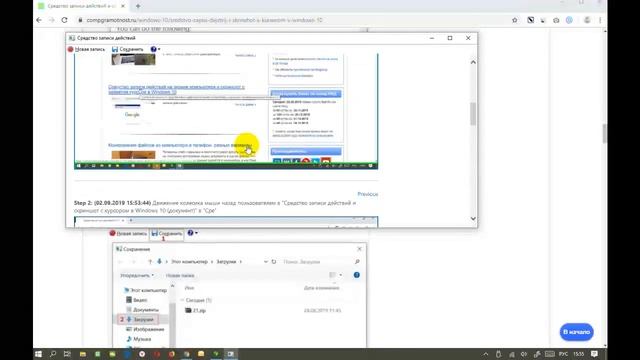Click the webpage scrollbar down arrow
The width and height of the screenshot is (640, 360).
[x=604, y=345]
